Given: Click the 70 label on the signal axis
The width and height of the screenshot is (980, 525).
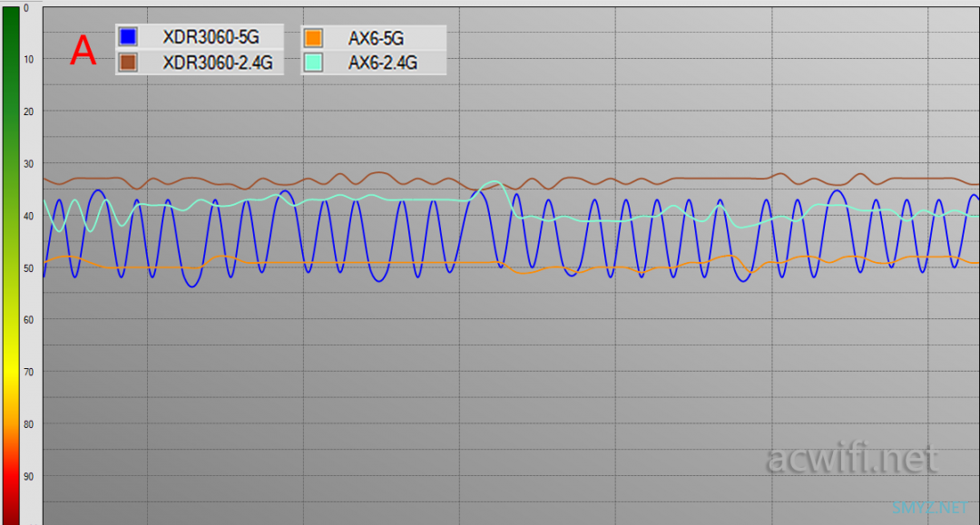Looking at the screenshot, I should tap(28, 373).
